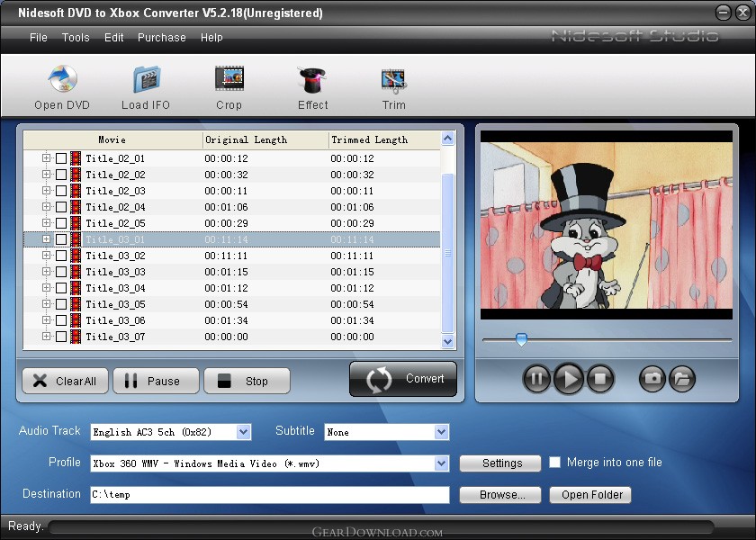Click the Pause conversion button

tap(156, 381)
